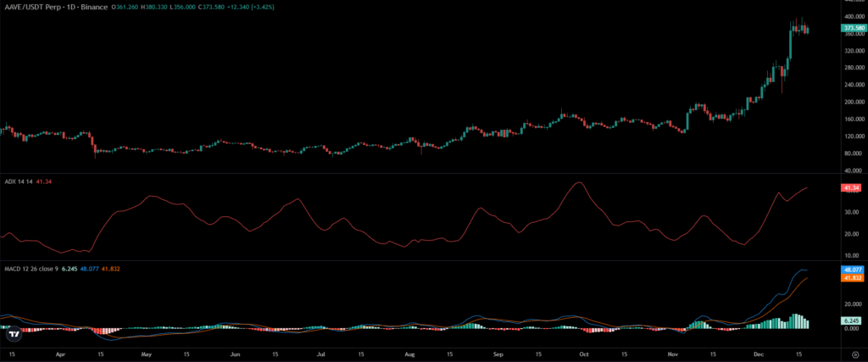Click MACD histogram legend value 6.245
The height and width of the screenshot is (362, 868).
[x=69, y=269]
